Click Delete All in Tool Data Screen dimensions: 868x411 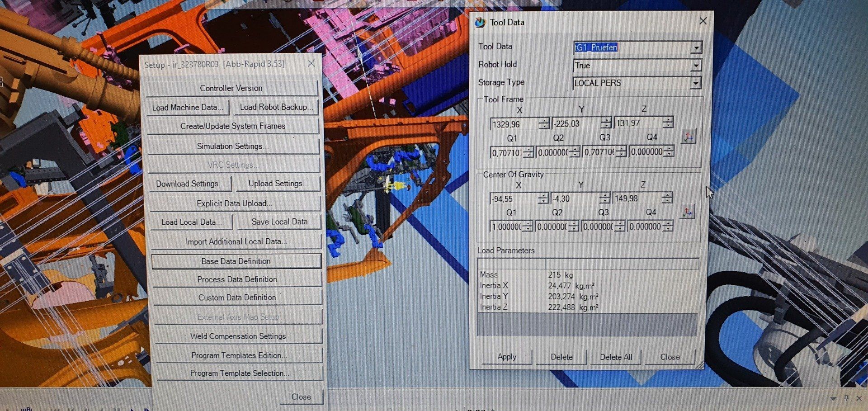tap(616, 357)
